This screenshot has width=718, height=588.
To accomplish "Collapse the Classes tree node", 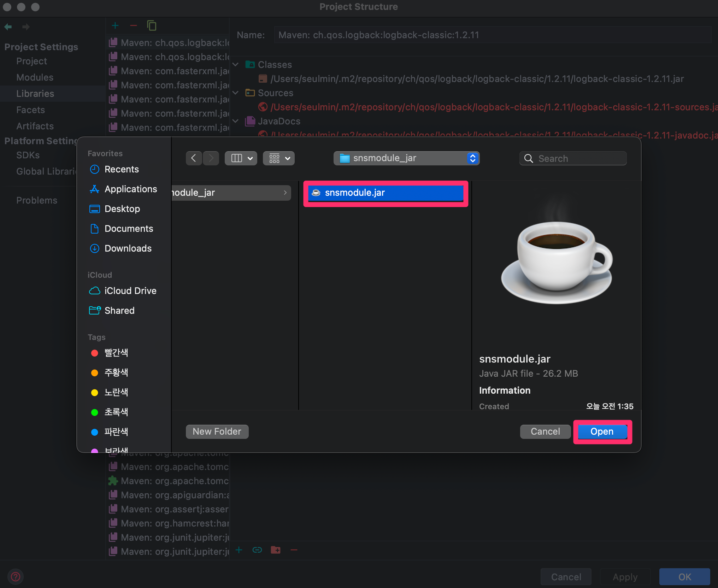I will point(236,65).
